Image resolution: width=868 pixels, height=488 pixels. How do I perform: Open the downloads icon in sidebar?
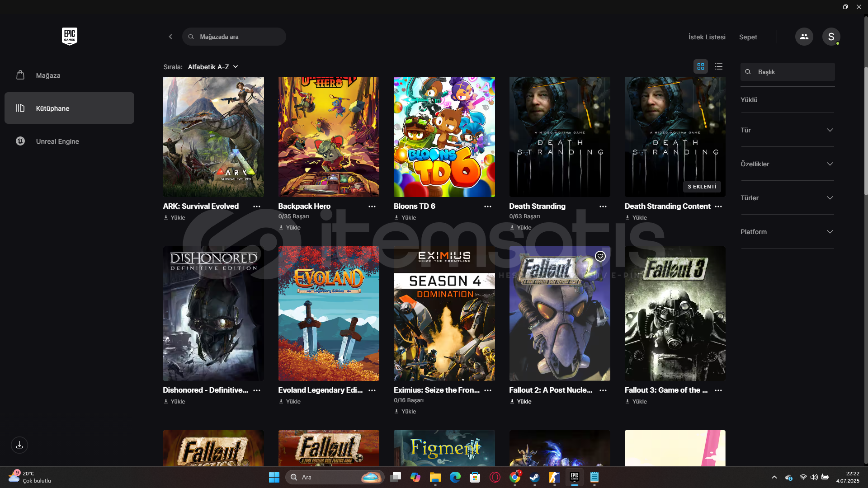pyautogui.click(x=19, y=445)
